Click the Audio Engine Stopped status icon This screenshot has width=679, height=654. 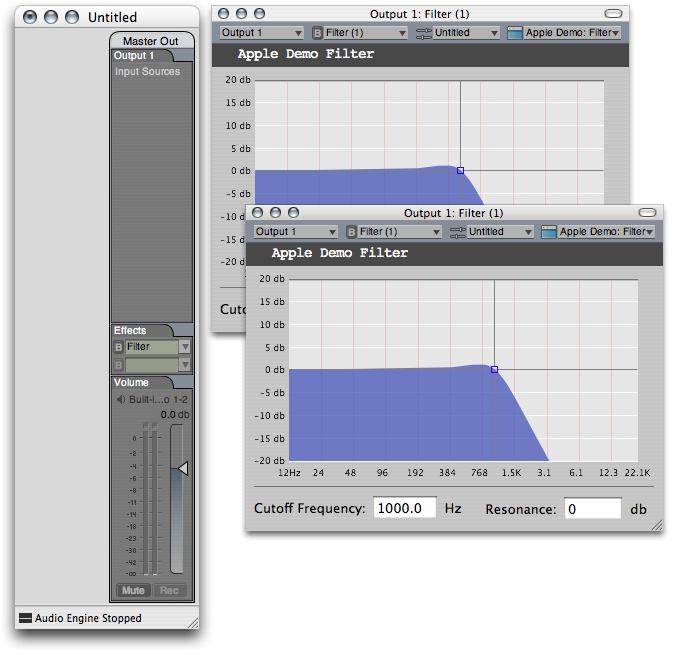tap(25, 618)
